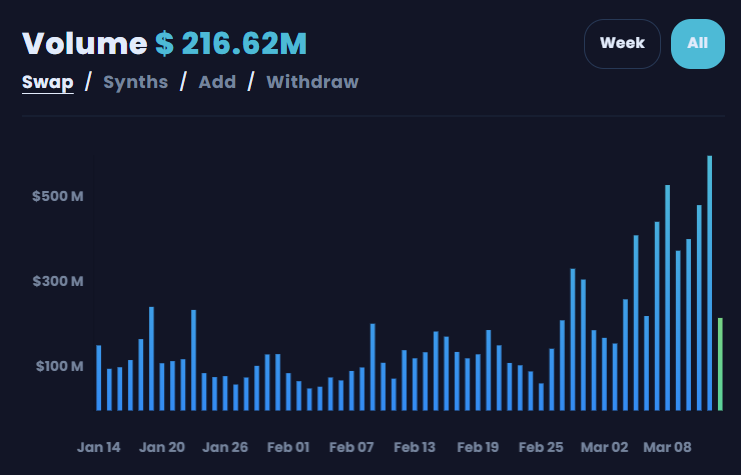
Task: Click the $500 M axis label
Action: point(57,195)
